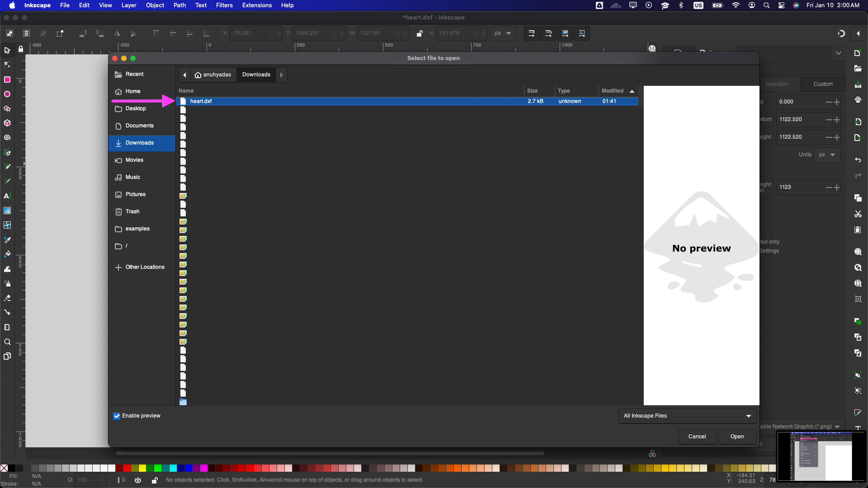Select the 3D Box tool
Image resolution: width=868 pixels, height=488 pixels.
pyautogui.click(x=7, y=123)
